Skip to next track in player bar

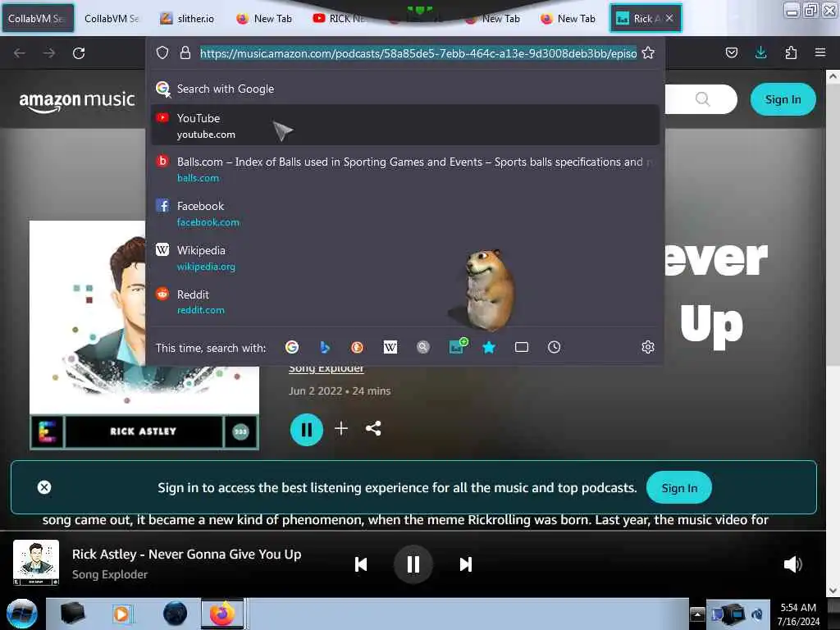pyautogui.click(x=466, y=564)
